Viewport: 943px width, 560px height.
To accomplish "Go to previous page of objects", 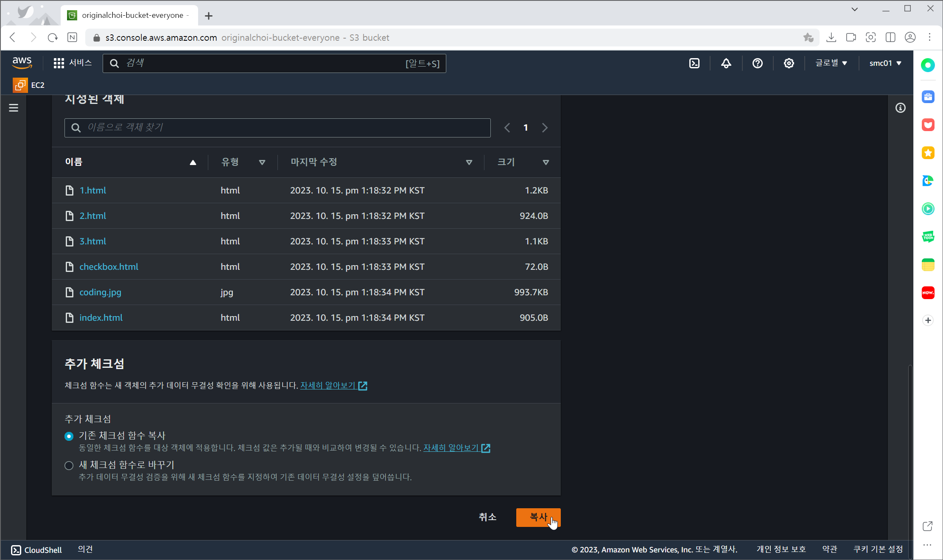I will tap(507, 128).
